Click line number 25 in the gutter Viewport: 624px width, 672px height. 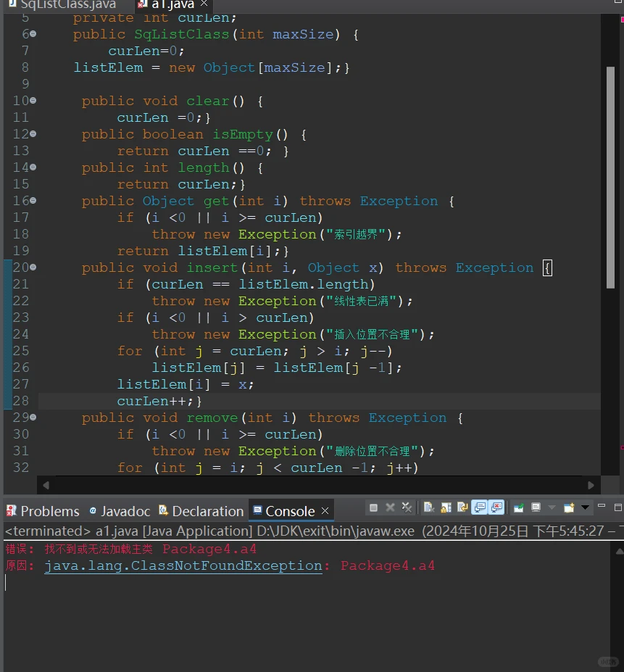point(20,351)
